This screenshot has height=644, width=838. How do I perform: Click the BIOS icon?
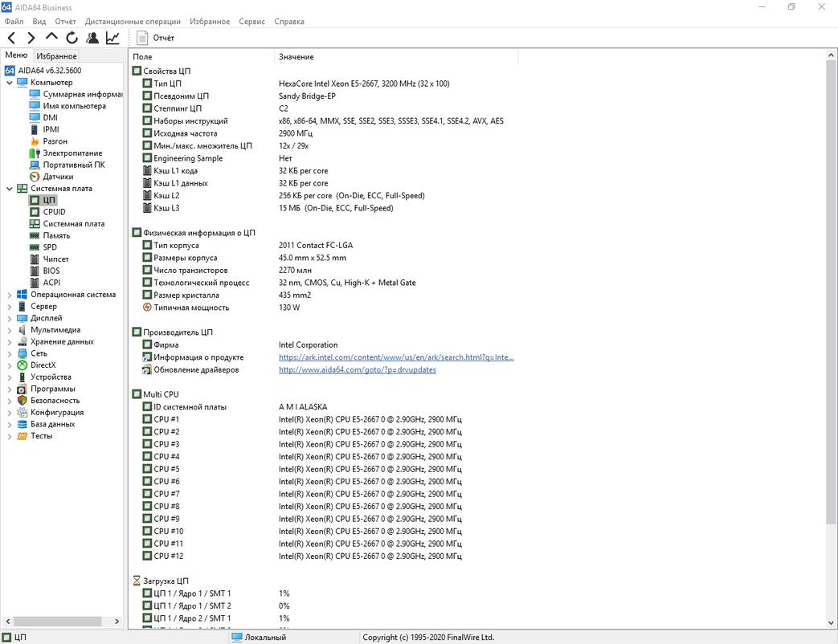point(35,271)
